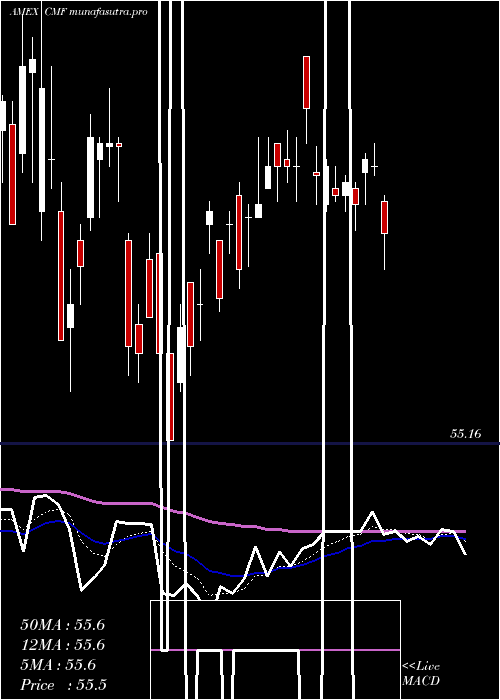Click the Price : 55.5 readout

point(63,685)
